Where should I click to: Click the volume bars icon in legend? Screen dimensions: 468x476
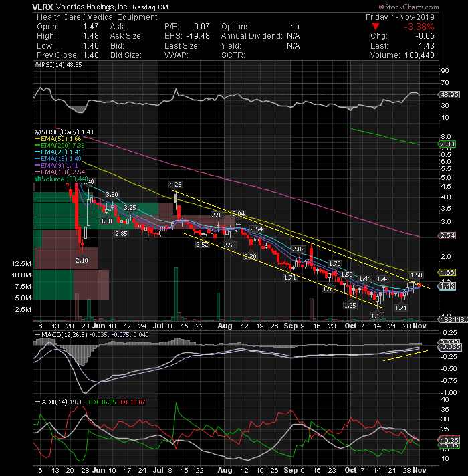37,178
